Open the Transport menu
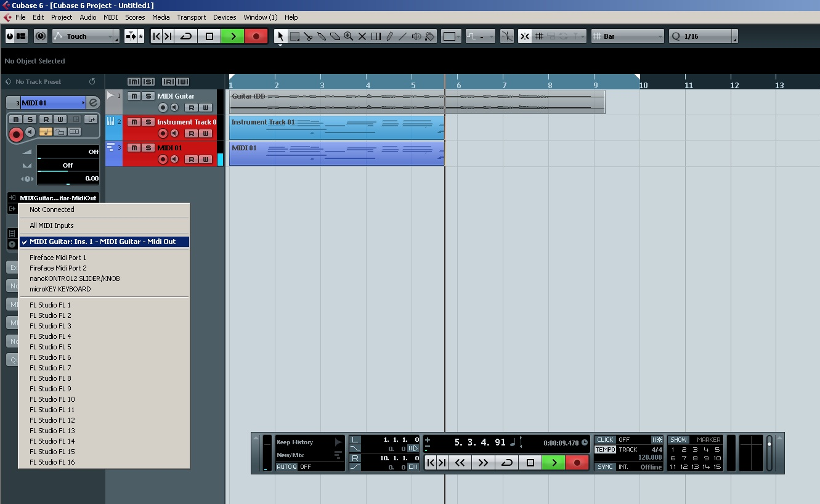The image size is (820, 504). 192,17
